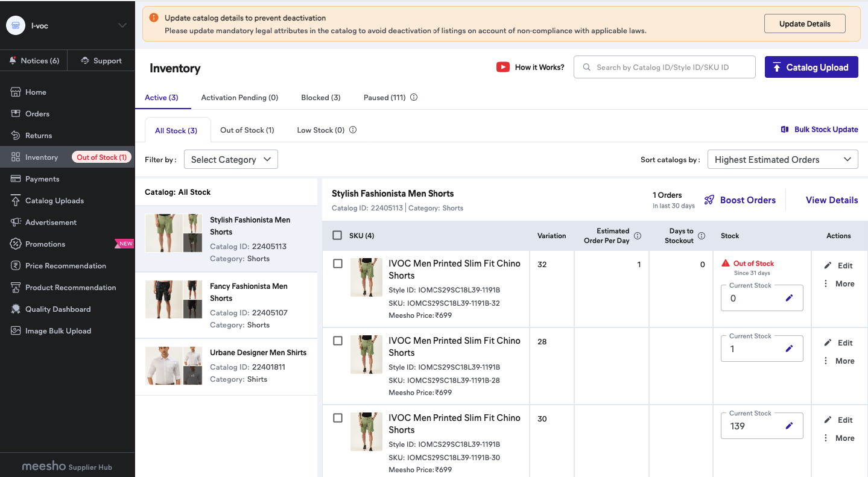This screenshot has width=868, height=477.
Task: Click the Out of Stock (1) sidebar badge
Action: pos(101,157)
